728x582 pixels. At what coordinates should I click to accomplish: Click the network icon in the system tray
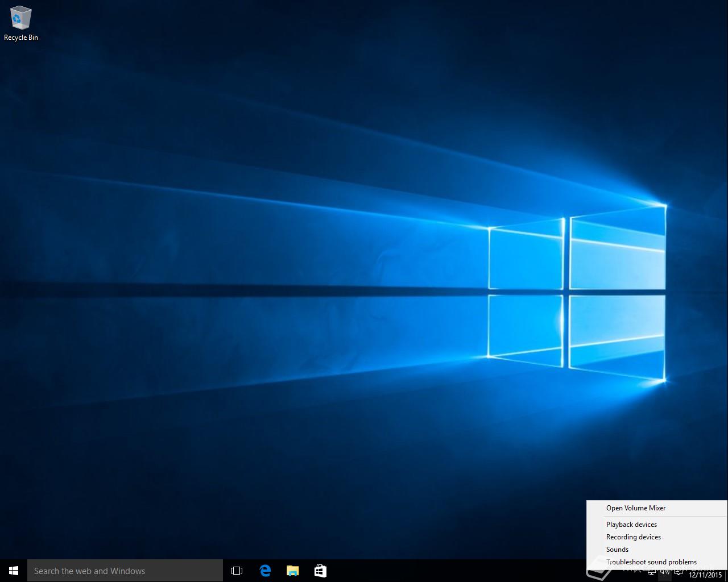point(652,572)
